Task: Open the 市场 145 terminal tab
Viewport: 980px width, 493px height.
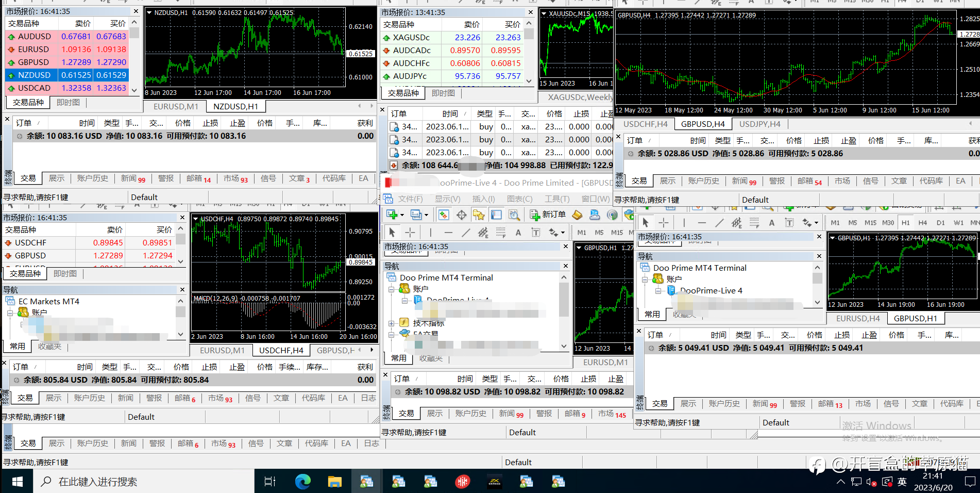Action: tap(612, 414)
